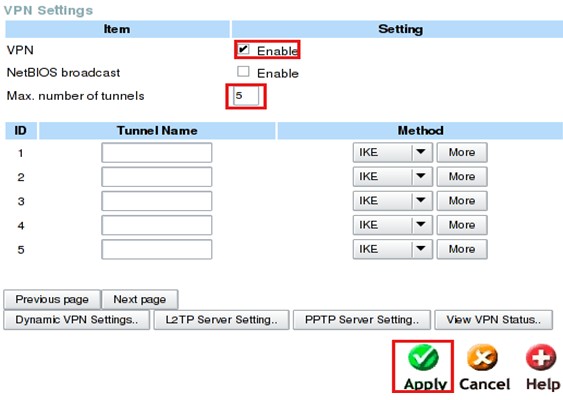Toggle the VPN Enable checkbox
Screen dimensions: 563x400
pyautogui.click(x=243, y=49)
